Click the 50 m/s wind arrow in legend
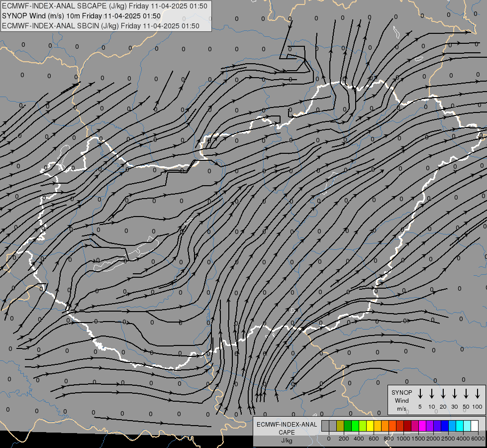487x448 pixels. click(x=466, y=393)
